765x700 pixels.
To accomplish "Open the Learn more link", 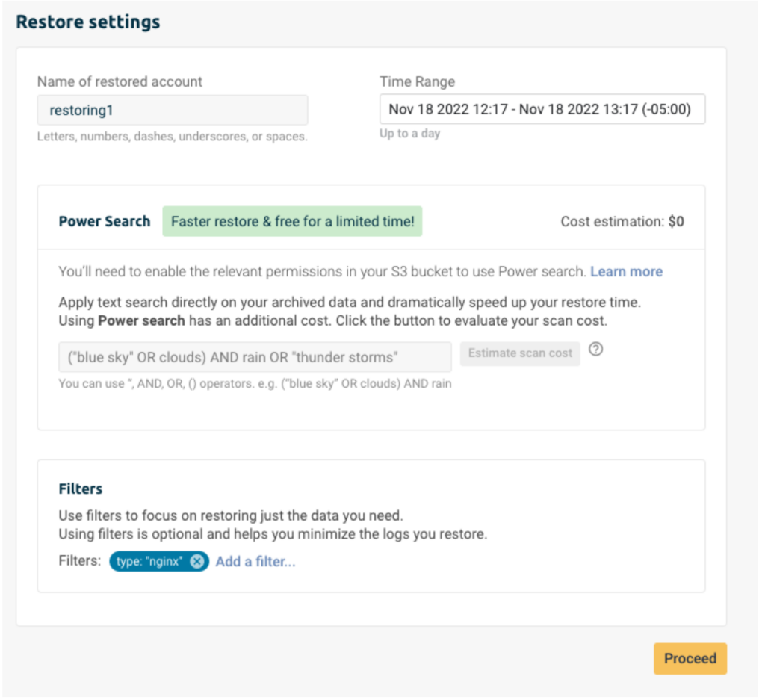I will tap(627, 272).
